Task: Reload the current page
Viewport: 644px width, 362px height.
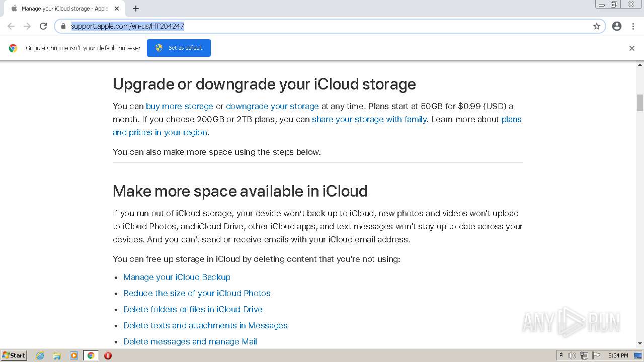Action: (x=43, y=26)
